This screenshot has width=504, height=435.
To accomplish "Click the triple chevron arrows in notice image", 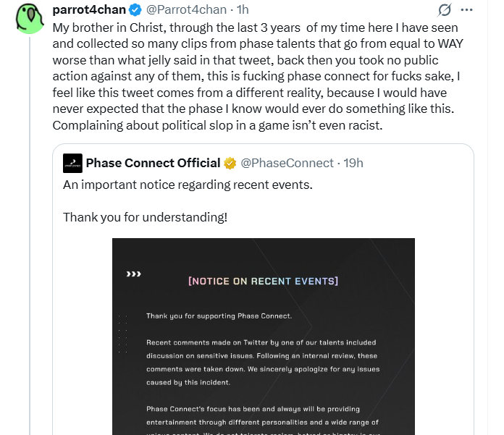I will coord(133,274).
